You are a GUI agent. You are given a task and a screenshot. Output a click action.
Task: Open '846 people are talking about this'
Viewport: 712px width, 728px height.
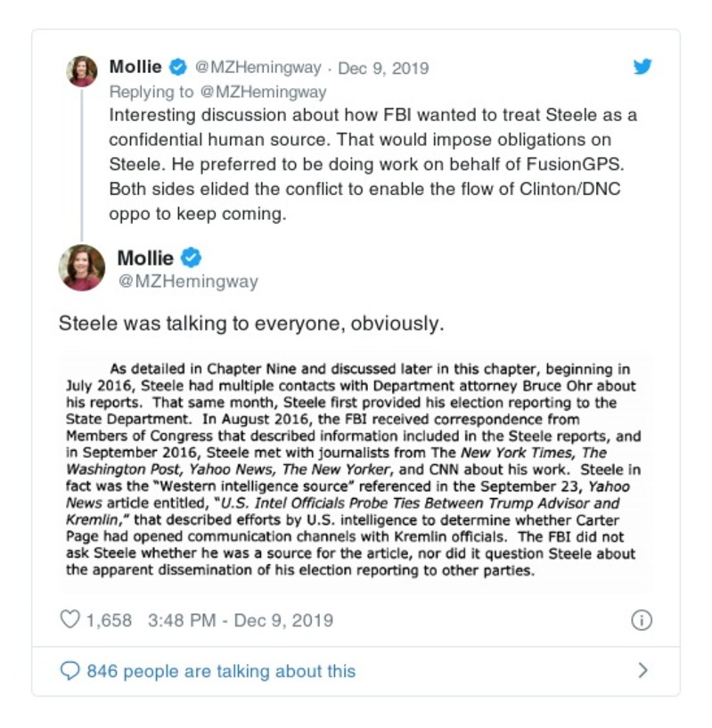(x=220, y=671)
